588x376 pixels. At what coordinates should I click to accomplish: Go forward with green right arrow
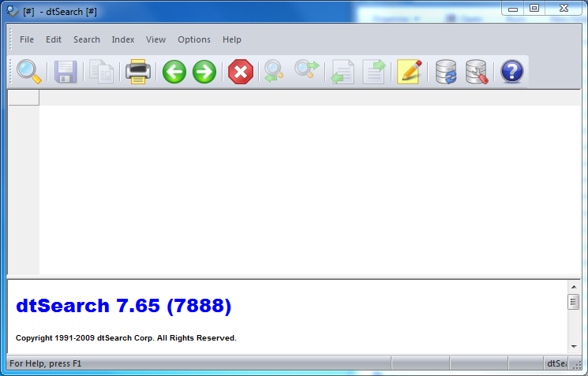point(204,72)
